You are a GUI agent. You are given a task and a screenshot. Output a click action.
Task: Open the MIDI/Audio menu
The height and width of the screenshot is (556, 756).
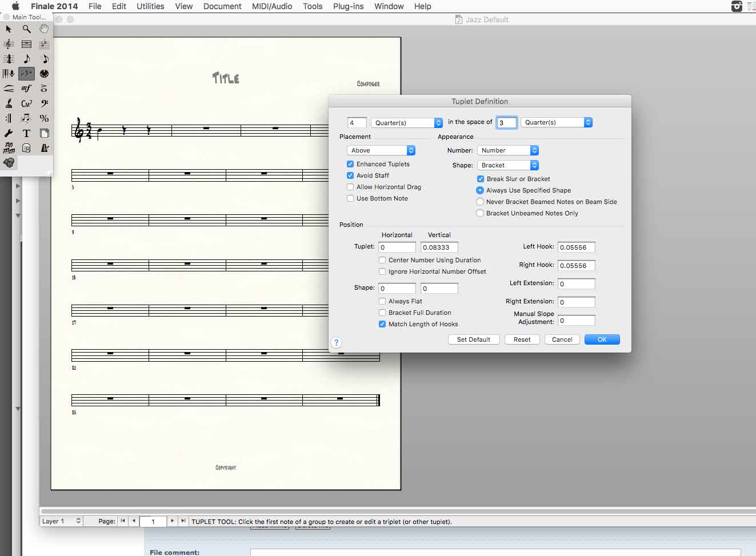pyautogui.click(x=272, y=6)
